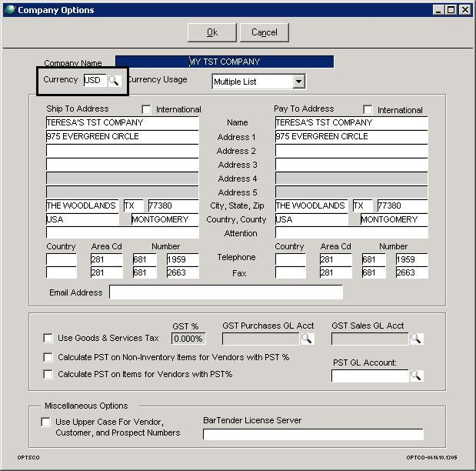
Task: Open the Currency lookup magnifier
Action: (114, 81)
